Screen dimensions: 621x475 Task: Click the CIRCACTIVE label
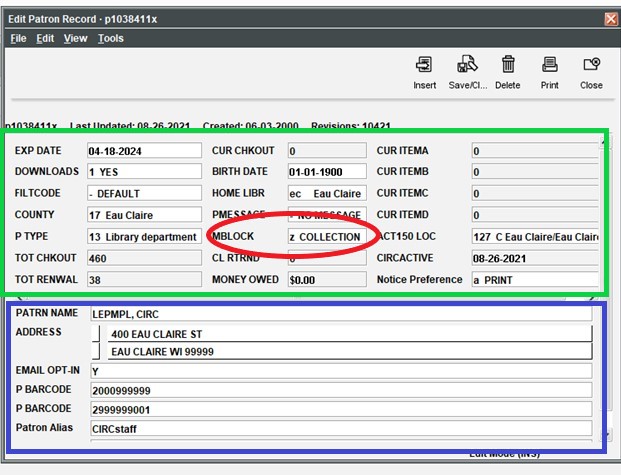tap(405, 258)
